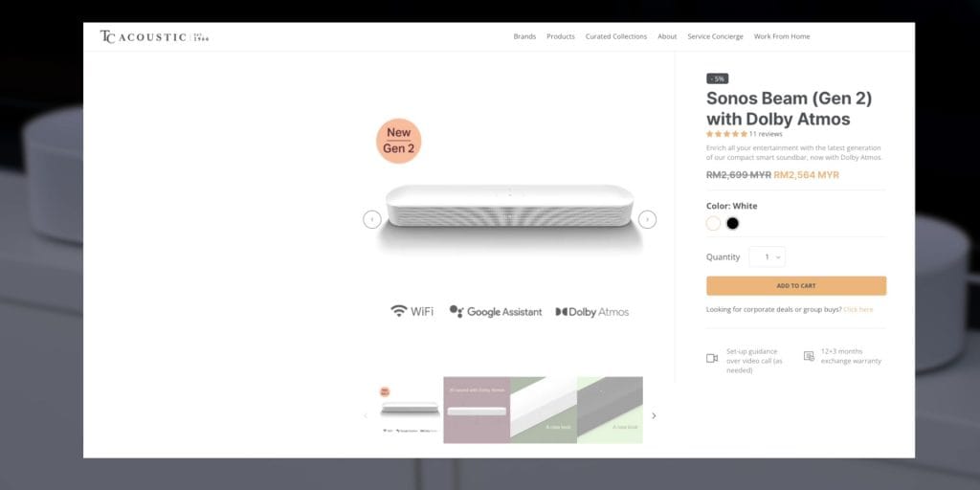This screenshot has height=490, width=980.
Task: Click the exchange warranty icon
Action: click(x=809, y=356)
